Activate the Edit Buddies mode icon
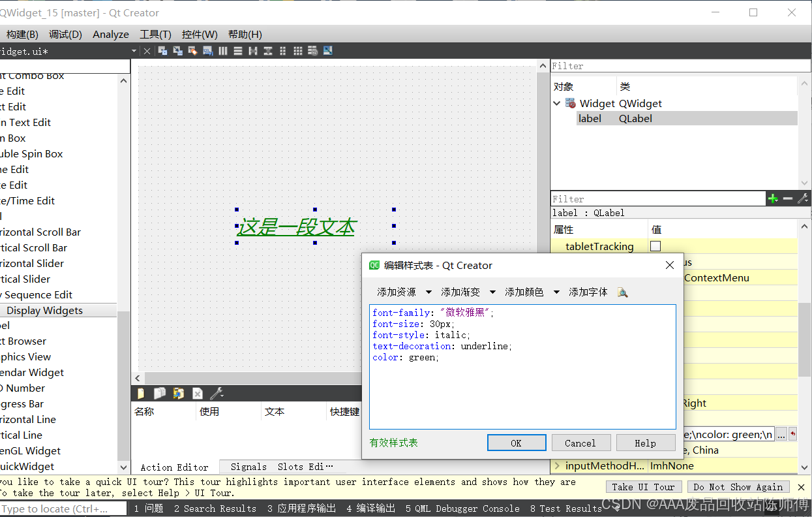Screen dimensions: 812x517 pos(192,51)
